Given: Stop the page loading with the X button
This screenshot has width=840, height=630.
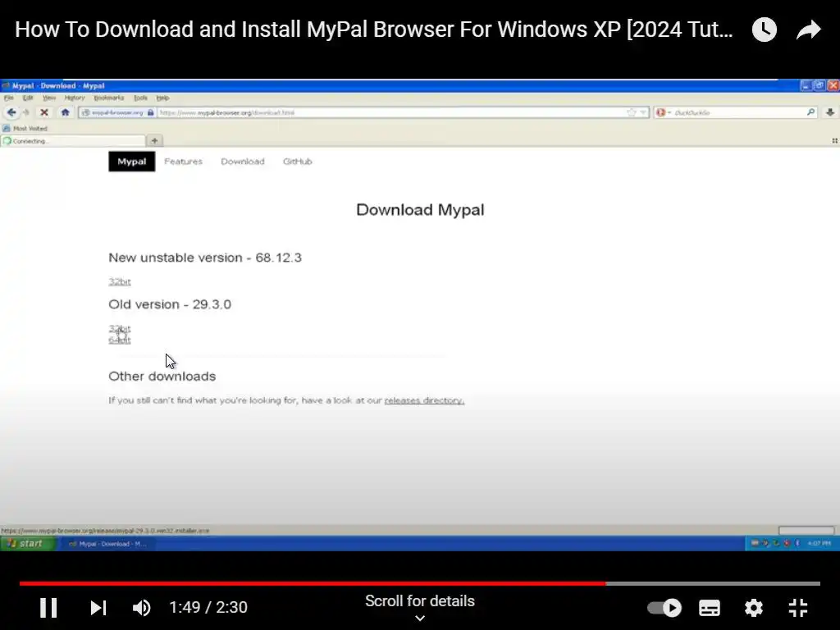Looking at the screenshot, I should (44, 112).
